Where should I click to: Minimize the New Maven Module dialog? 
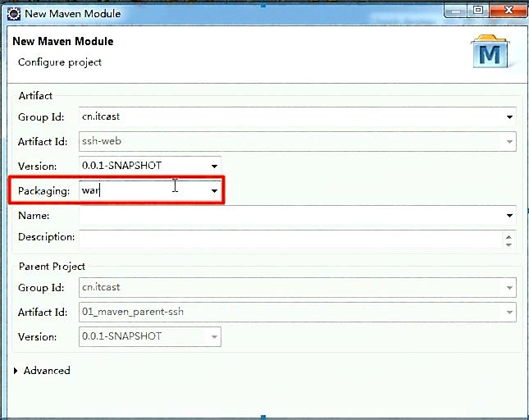click(x=455, y=11)
